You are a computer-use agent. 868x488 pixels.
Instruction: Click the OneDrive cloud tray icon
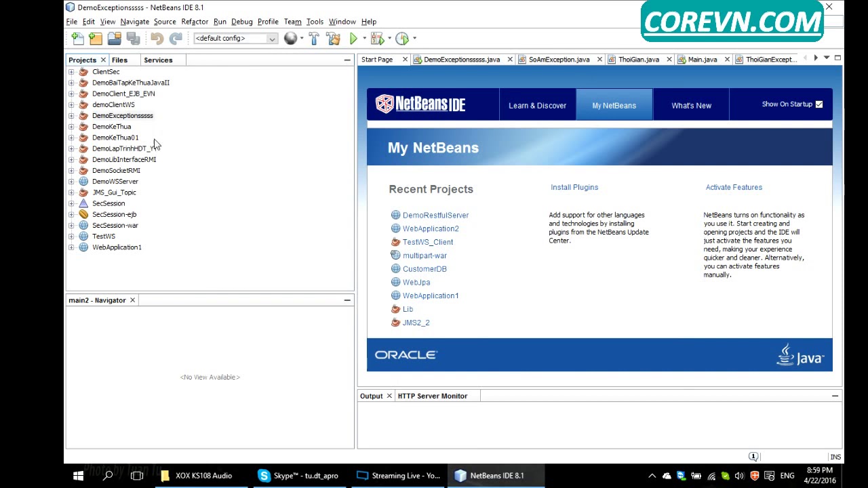[x=667, y=476]
